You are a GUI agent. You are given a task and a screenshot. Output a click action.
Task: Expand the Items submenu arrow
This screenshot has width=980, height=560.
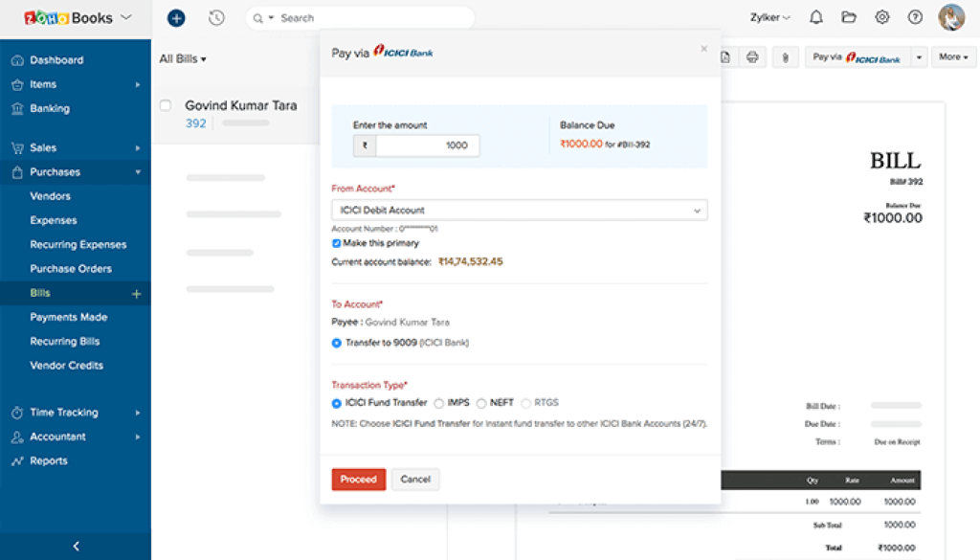138,84
